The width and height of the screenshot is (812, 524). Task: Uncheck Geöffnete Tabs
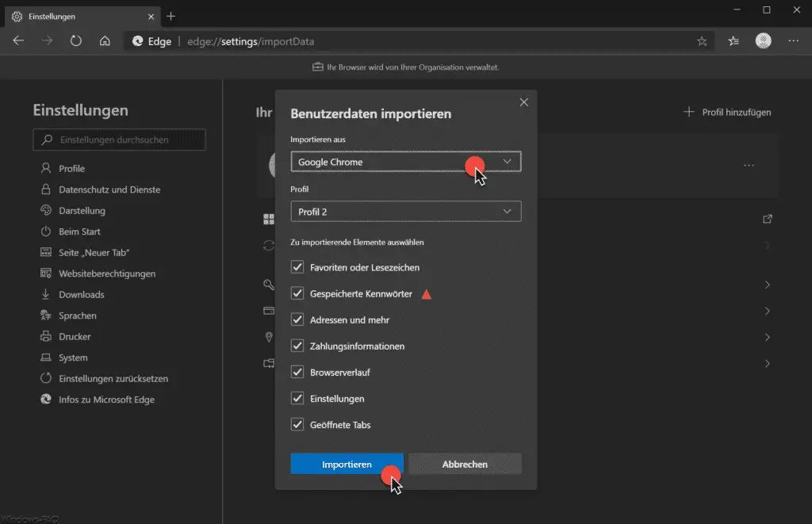click(297, 425)
